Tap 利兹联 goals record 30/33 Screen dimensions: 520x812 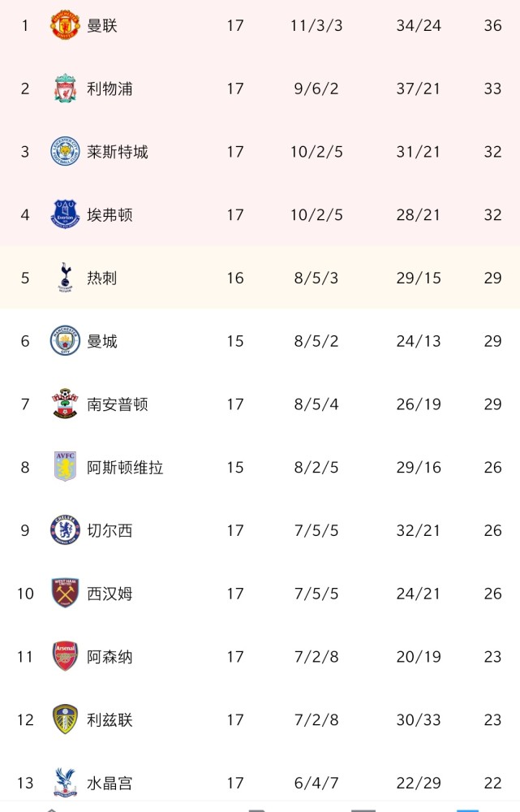point(419,719)
